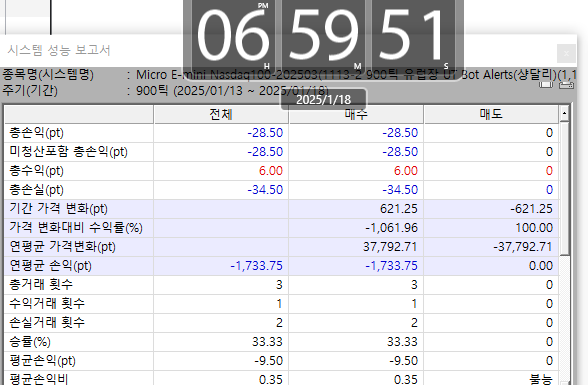Click the 시스템 성능 보고서 title text
The width and height of the screenshot is (588, 385).
(58, 50)
